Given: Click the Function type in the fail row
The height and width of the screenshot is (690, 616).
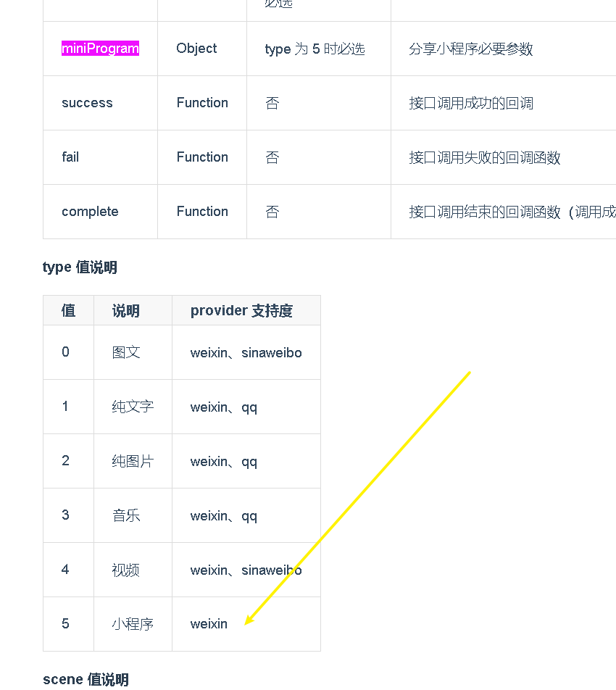Looking at the screenshot, I should (x=202, y=157).
